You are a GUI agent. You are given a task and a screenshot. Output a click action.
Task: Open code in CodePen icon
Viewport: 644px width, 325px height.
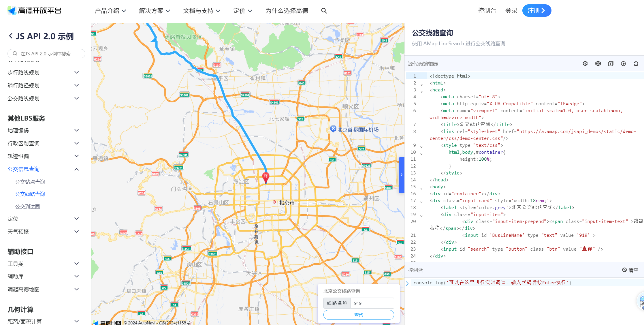click(x=598, y=63)
